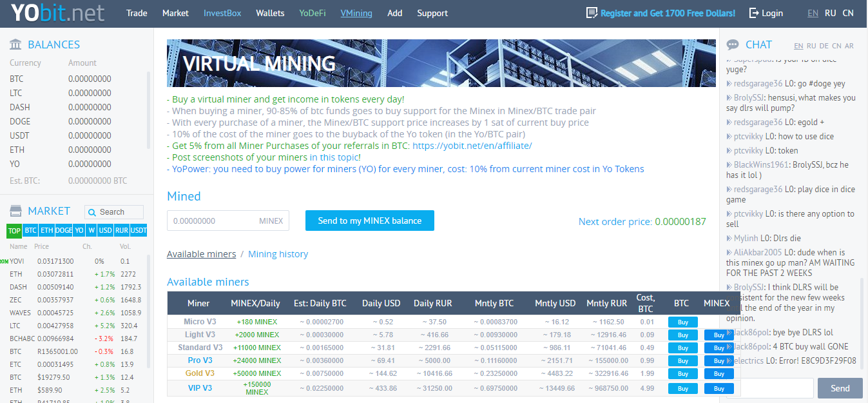Buy Standard V3 miner with BTC
This screenshot has height=403, width=868.
point(683,348)
